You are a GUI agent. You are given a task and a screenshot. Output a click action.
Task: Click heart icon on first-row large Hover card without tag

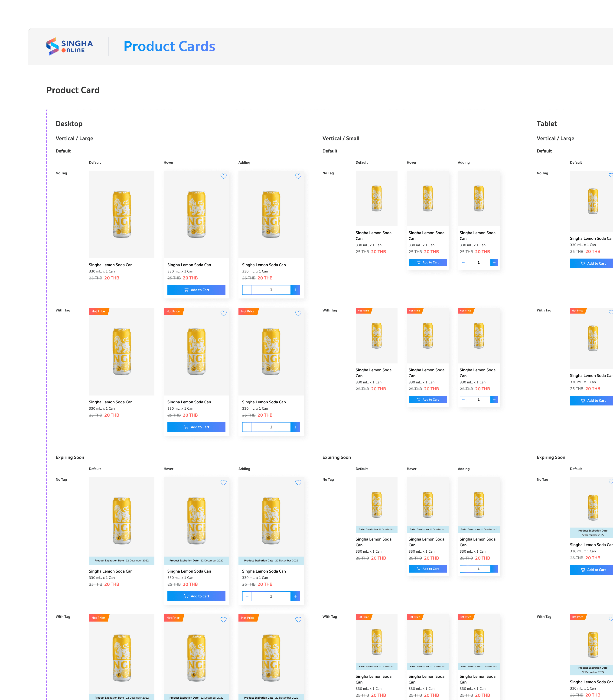tap(223, 176)
